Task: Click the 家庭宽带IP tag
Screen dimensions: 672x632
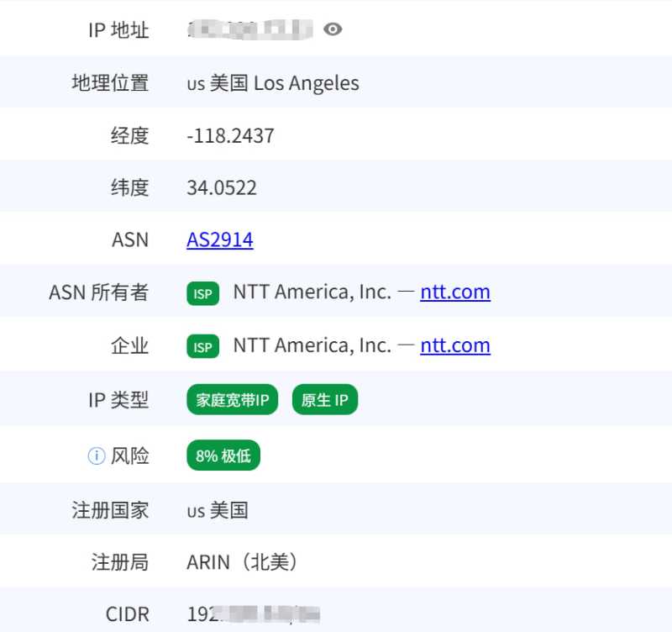Action: click(233, 399)
